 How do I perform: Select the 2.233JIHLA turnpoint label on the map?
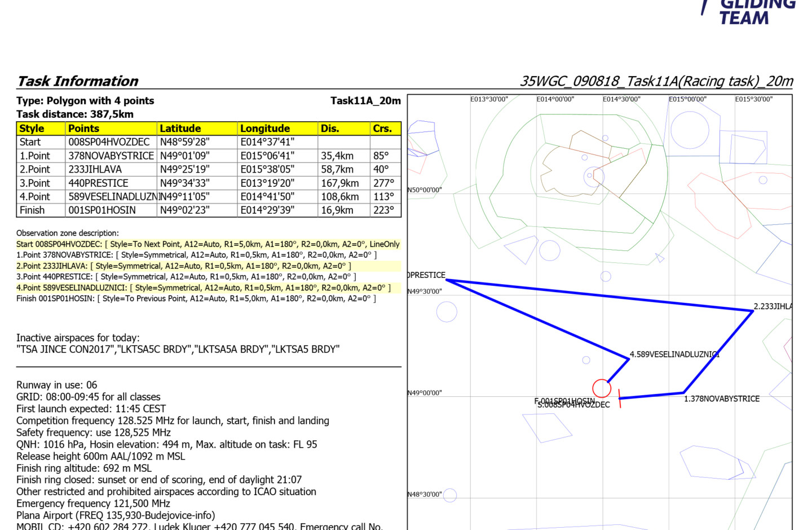pyautogui.click(x=773, y=306)
